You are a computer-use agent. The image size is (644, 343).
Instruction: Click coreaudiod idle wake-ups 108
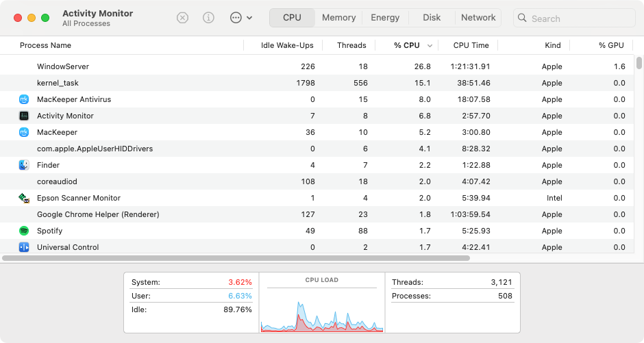(x=308, y=181)
